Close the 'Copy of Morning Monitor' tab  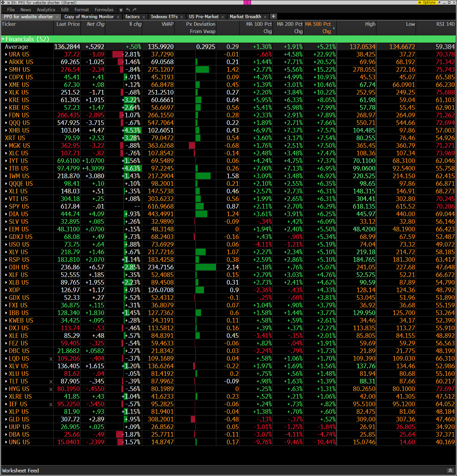(x=118, y=17)
